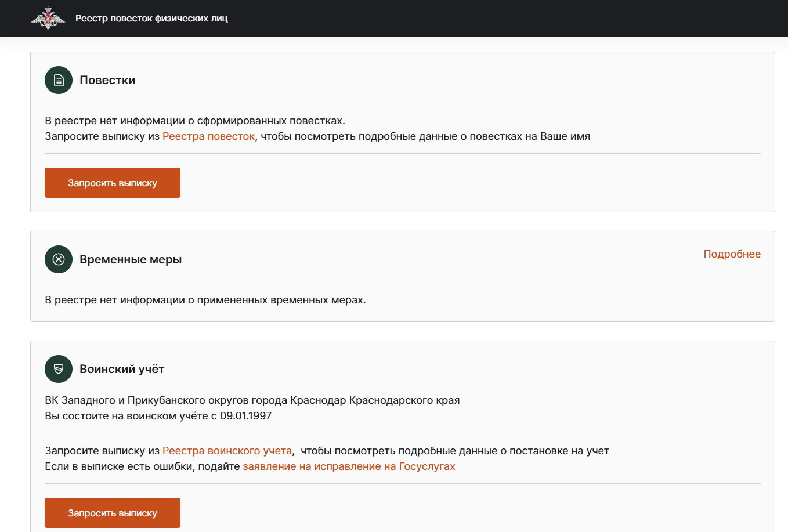788x532 pixels.
Task: Click the document icon beside Повестки
Action: click(59, 81)
